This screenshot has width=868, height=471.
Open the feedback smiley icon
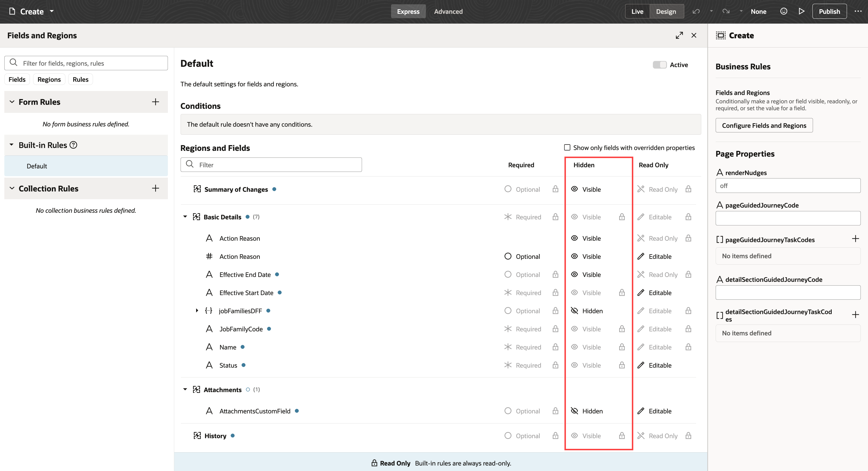784,12
